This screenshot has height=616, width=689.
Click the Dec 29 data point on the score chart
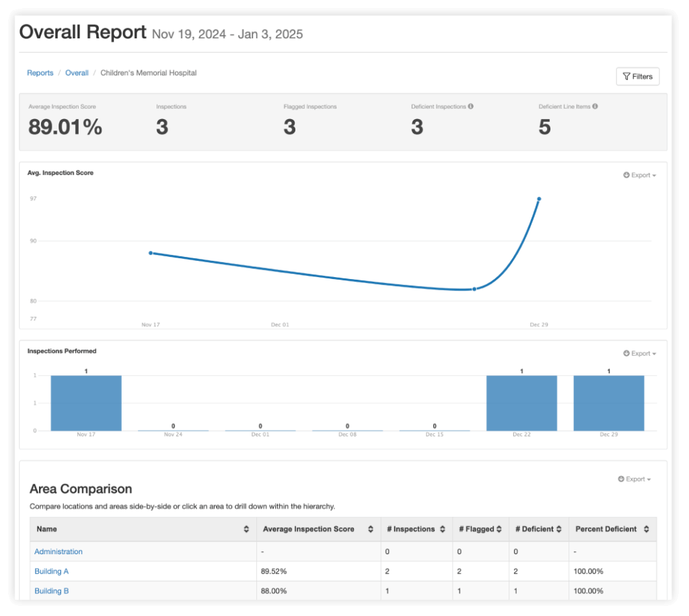coord(539,199)
